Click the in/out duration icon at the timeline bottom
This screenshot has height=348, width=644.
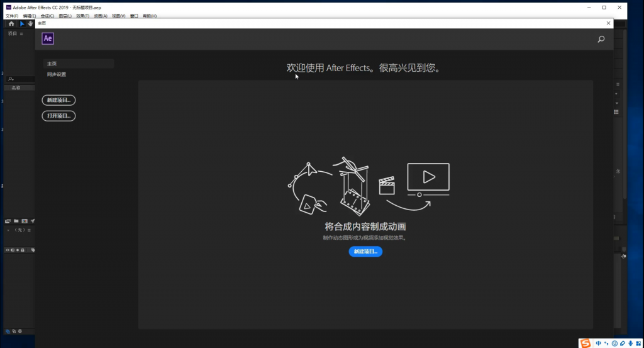pos(19,331)
